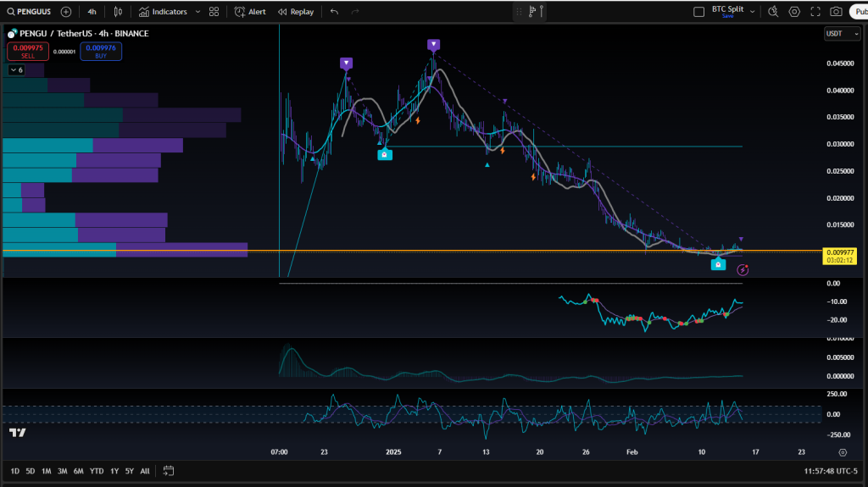Create a new Alert

(250, 12)
